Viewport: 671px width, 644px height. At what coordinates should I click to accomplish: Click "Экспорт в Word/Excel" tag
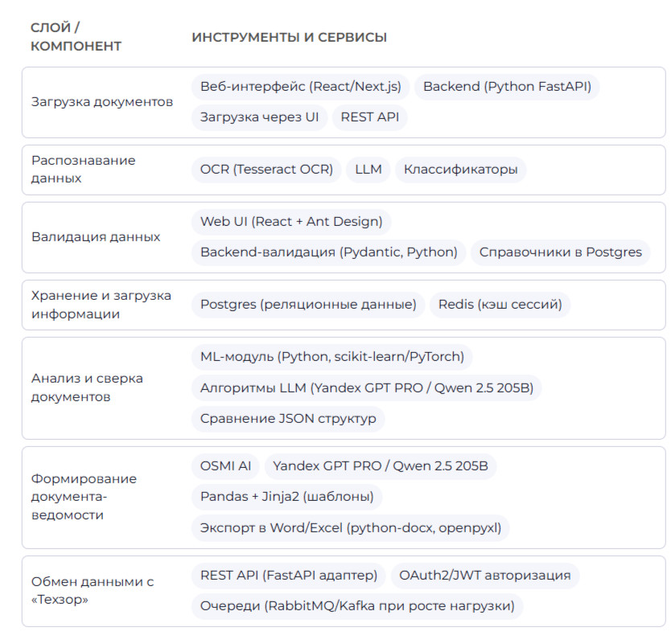[x=350, y=528]
